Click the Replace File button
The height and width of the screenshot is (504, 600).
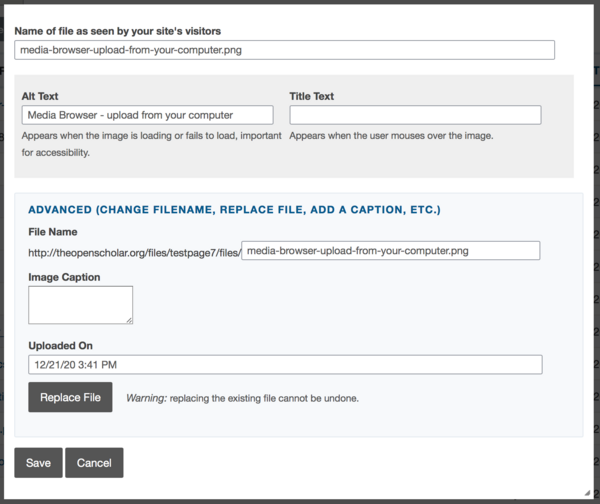[x=70, y=397]
